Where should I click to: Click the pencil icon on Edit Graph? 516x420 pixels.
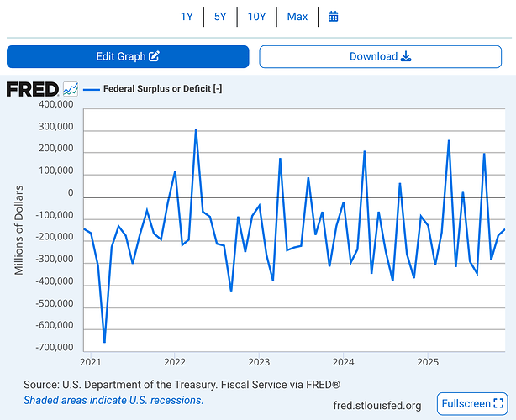coord(155,57)
